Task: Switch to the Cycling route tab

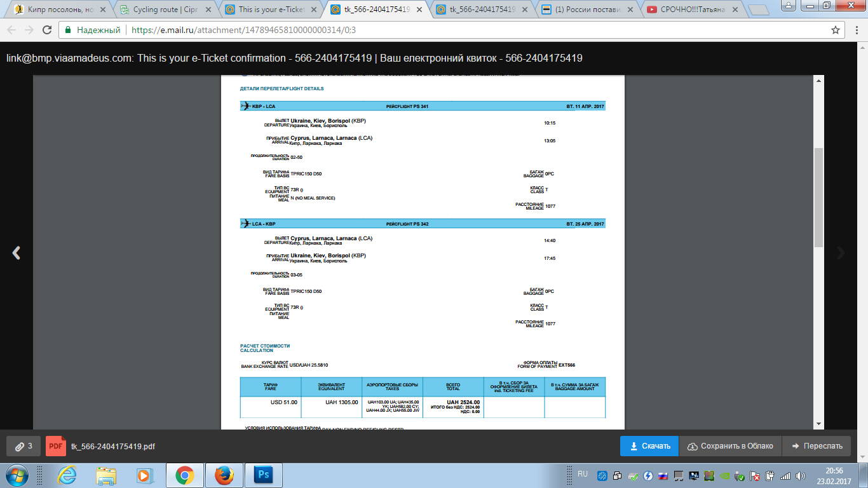Action: tap(165, 10)
